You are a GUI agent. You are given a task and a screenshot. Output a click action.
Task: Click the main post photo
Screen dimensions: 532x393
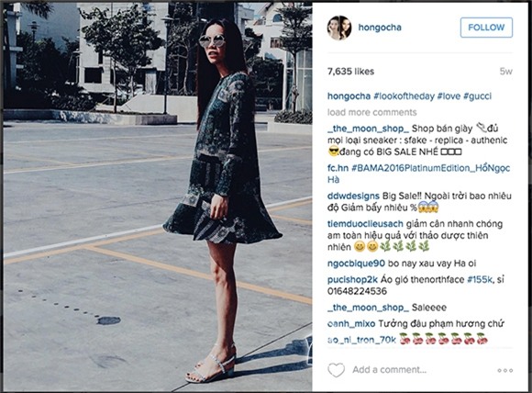[x=158, y=197]
